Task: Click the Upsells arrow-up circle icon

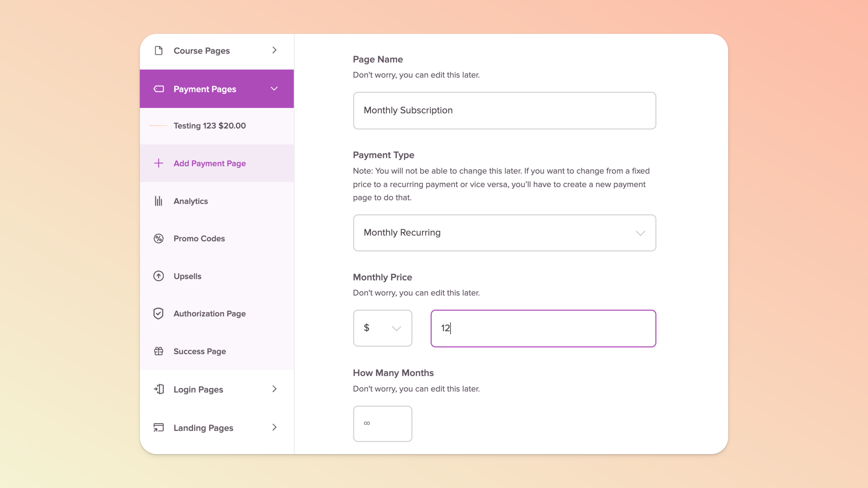Action: [158, 276]
